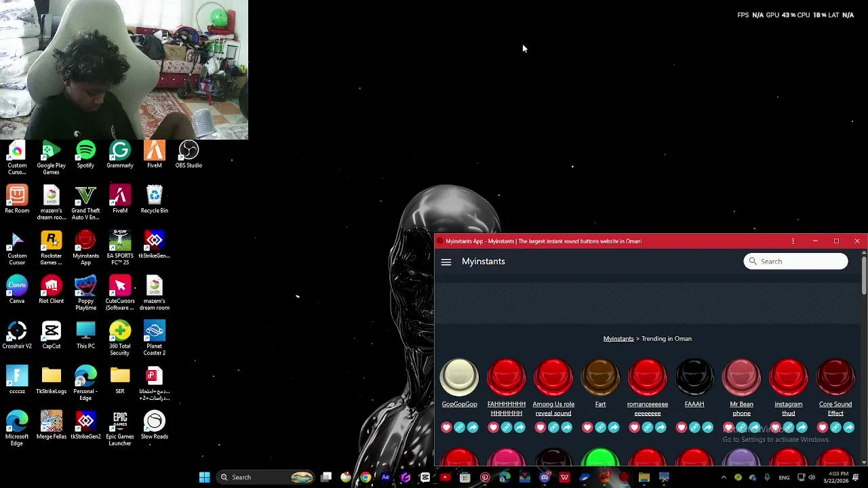Play the black FAAAH sound button
868x488 pixels.
tap(694, 378)
